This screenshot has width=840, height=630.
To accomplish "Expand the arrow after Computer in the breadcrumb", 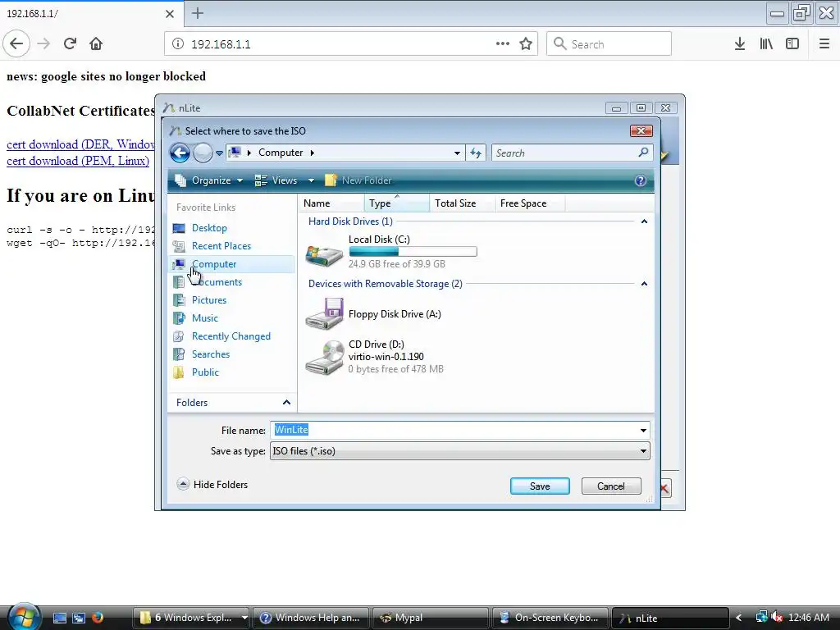I will [313, 153].
